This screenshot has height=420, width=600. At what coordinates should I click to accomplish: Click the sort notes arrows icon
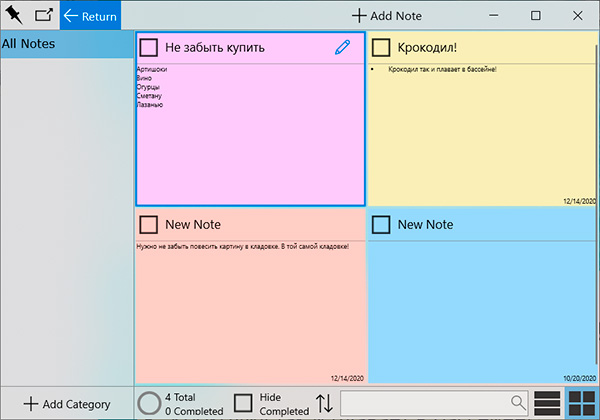325,403
